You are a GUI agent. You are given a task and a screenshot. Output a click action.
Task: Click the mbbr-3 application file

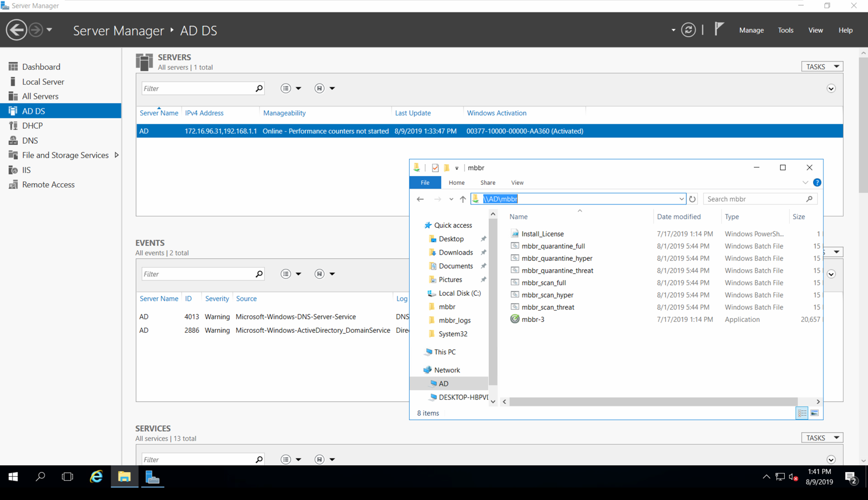533,319
